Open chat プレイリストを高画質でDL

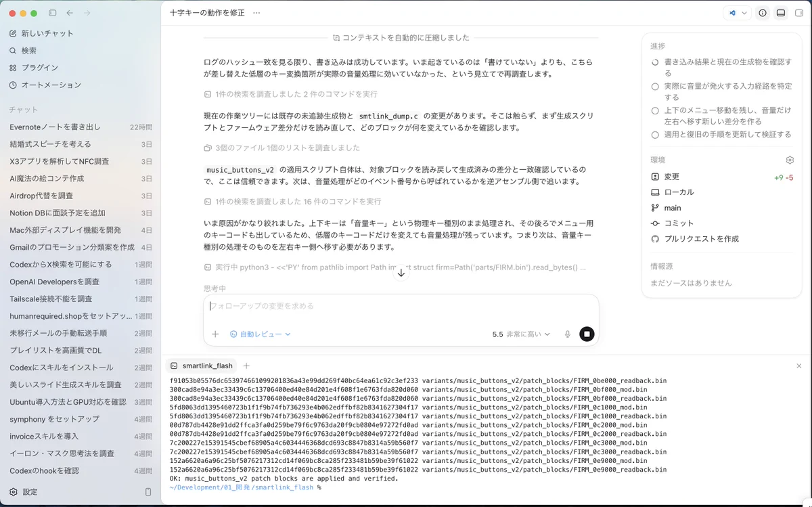pyautogui.click(x=81, y=350)
